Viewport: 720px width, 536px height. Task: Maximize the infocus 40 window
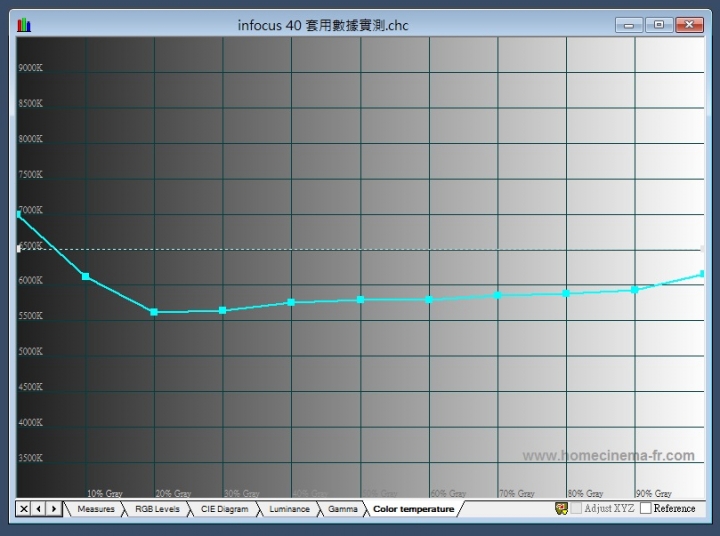pos(659,25)
